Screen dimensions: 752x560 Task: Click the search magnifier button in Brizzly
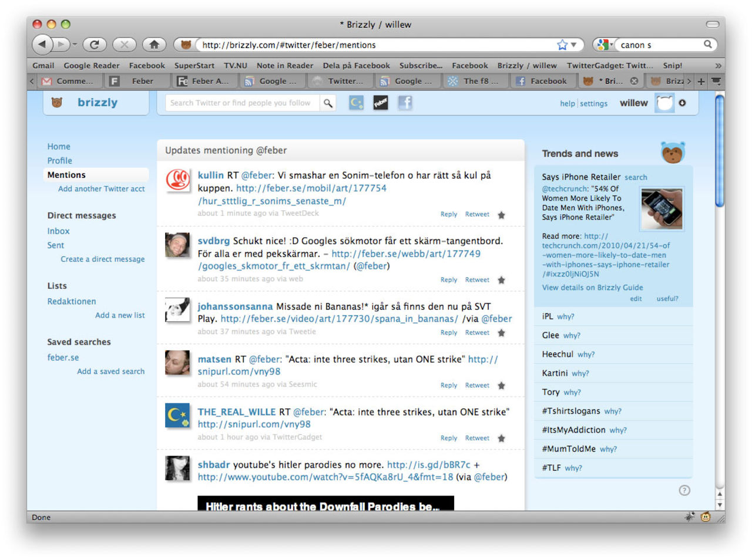click(x=328, y=103)
